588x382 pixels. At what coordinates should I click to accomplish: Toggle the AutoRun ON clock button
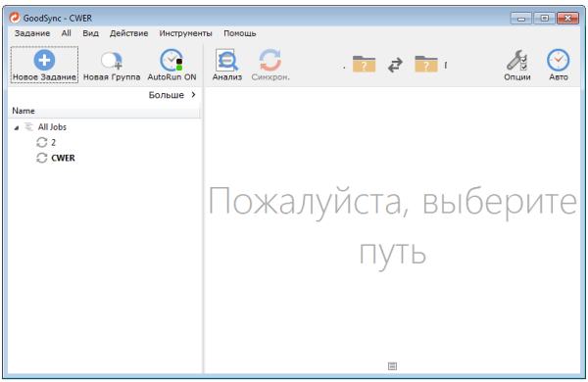(171, 65)
